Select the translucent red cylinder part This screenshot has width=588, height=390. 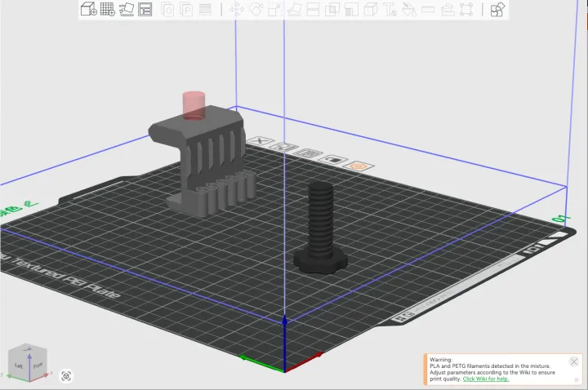(194, 105)
